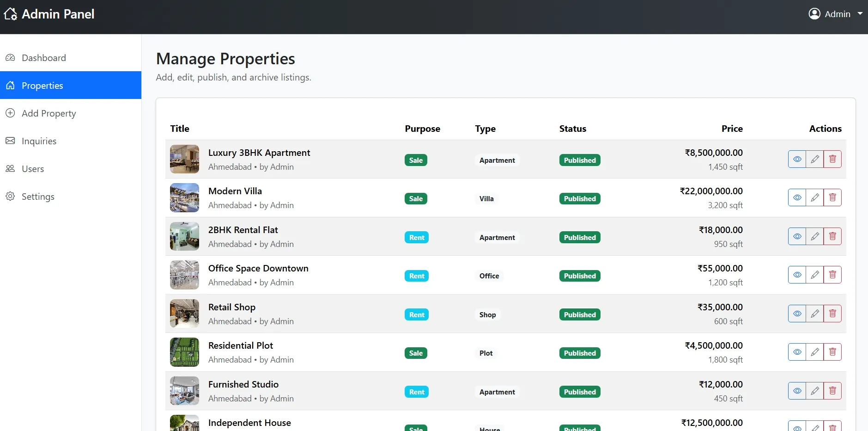The height and width of the screenshot is (431, 868).
Task: Click the Sale badge on Residential Plot
Action: pos(415,353)
